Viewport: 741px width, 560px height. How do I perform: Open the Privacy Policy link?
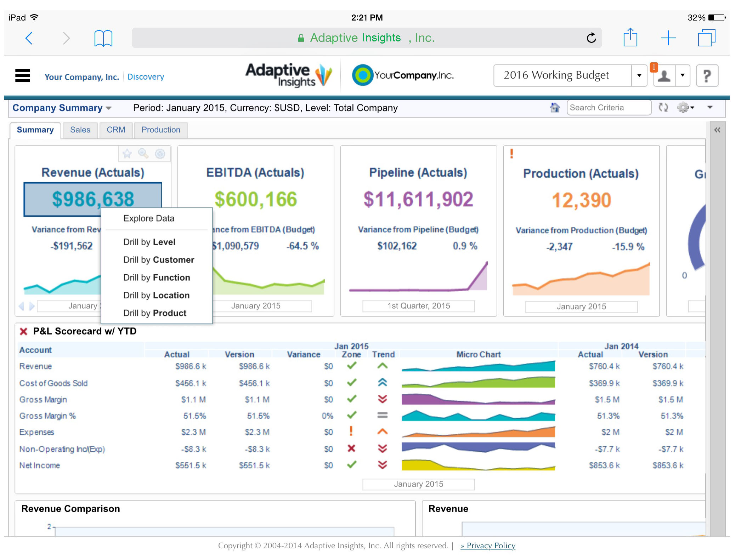tap(488, 545)
